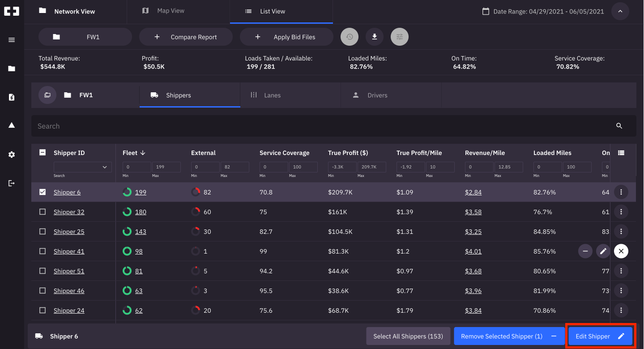Click Select All Shippers (153) button

(408, 336)
